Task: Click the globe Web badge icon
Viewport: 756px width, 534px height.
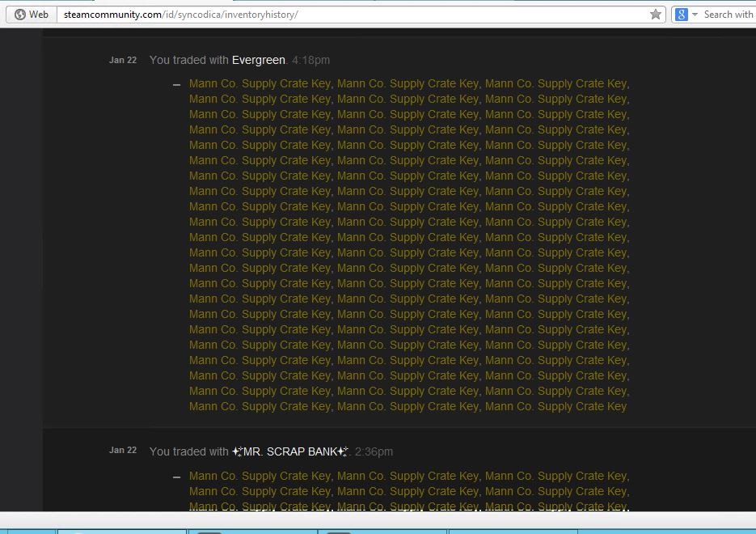Action: pos(20,15)
